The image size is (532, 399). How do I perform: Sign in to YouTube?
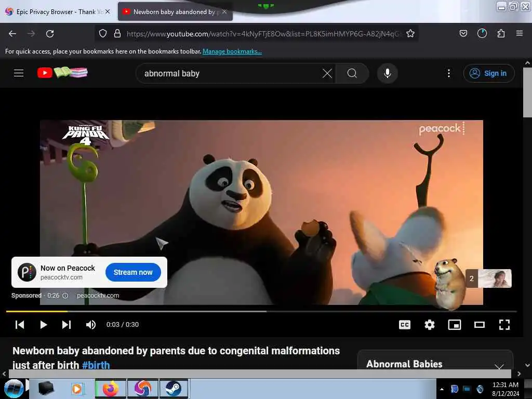488,73
